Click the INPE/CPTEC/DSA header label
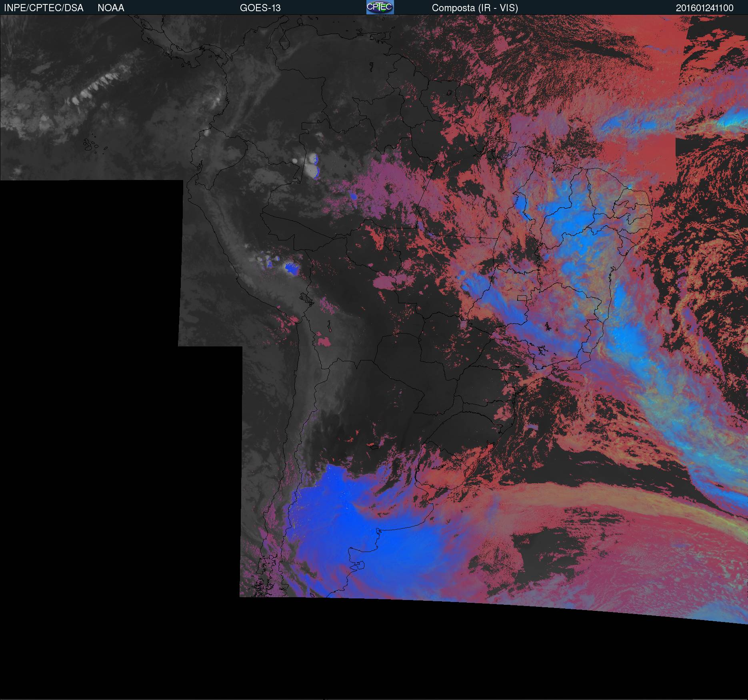Image resolution: width=748 pixels, height=700 pixels. (44, 8)
